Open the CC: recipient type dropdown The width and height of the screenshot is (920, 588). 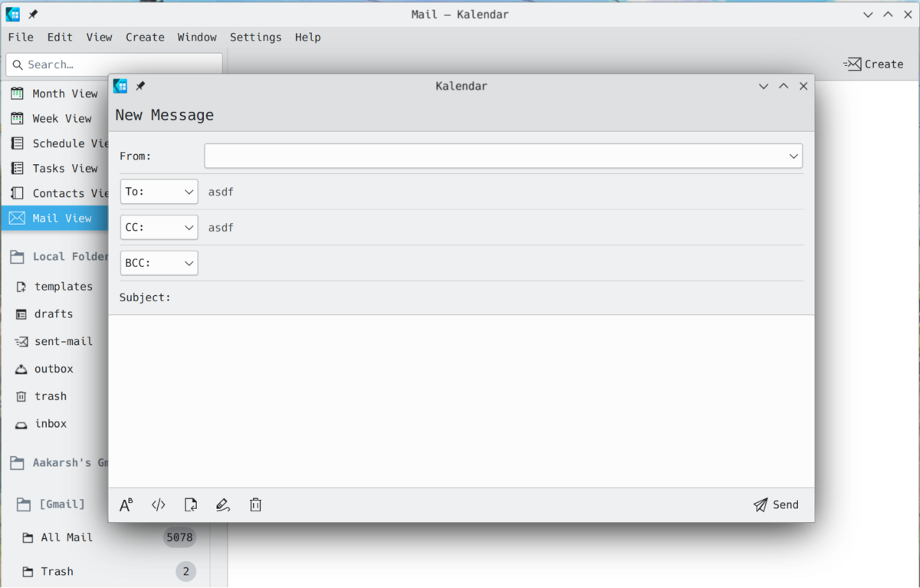pyautogui.click(x=159, y=228)
